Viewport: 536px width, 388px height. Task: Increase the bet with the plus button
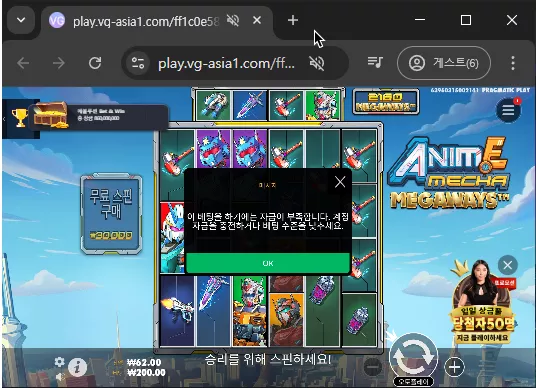[454, 367]
